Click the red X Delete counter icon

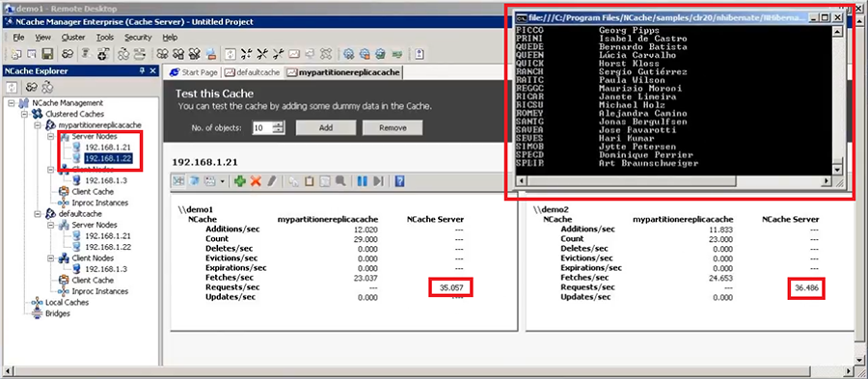click(x=256, y=181)
